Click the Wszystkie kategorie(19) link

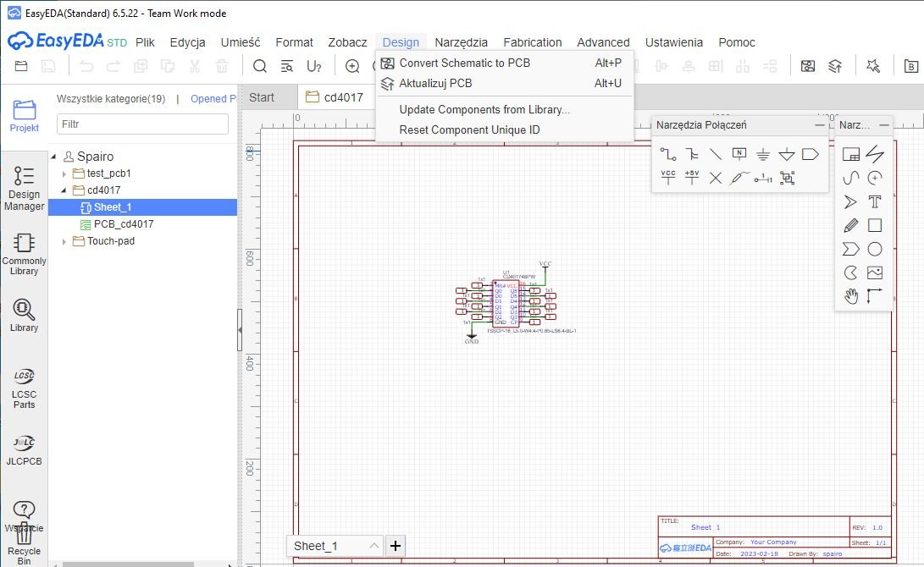click(111, 99)
